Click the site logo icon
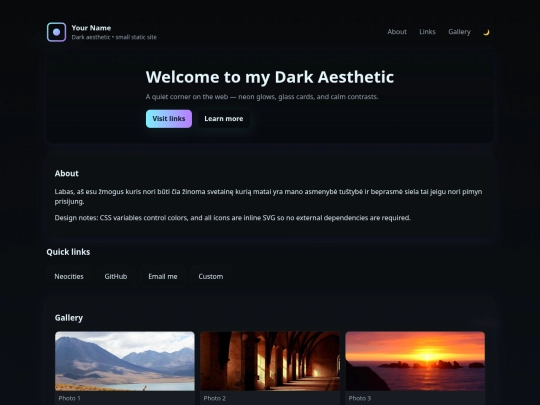The width and height of the screenshot is (540, 405). point(56,32)
